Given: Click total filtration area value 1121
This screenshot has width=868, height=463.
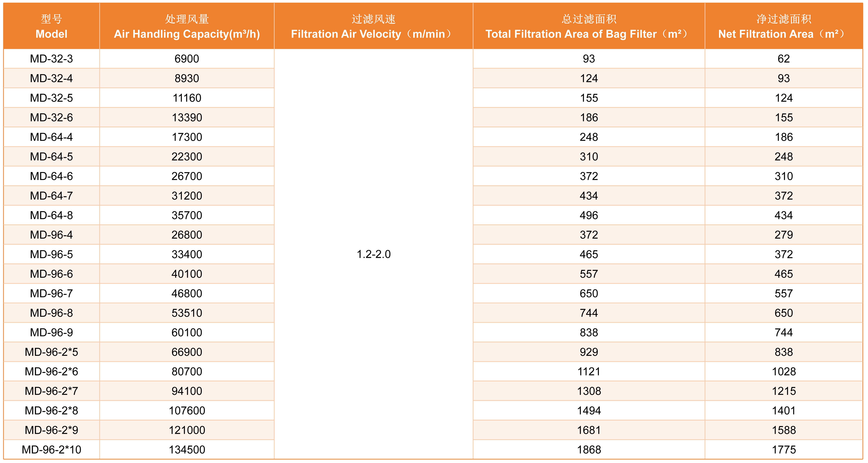Looking at the screenshot, I should coord(589,371).
